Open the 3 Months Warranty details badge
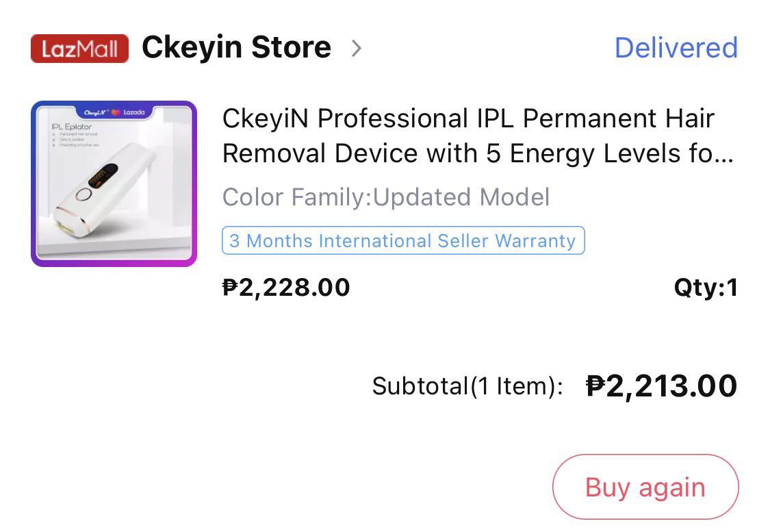770x532 pixels. point(402,240)
